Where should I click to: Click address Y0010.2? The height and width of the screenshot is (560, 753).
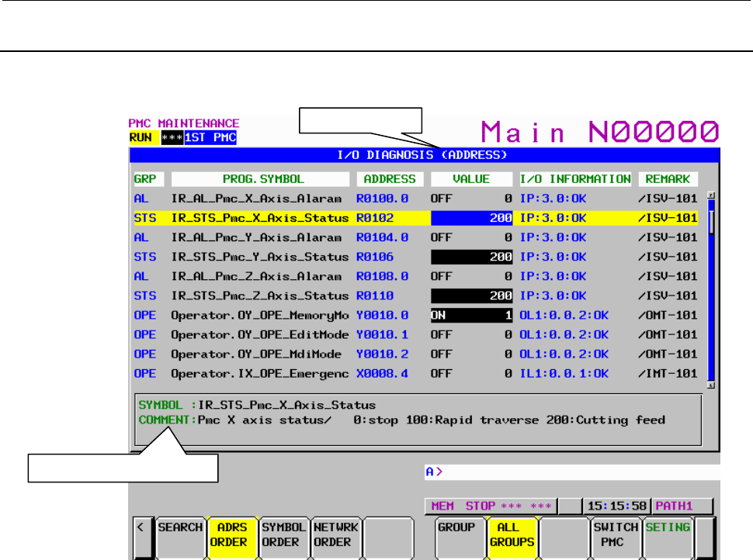382,354
